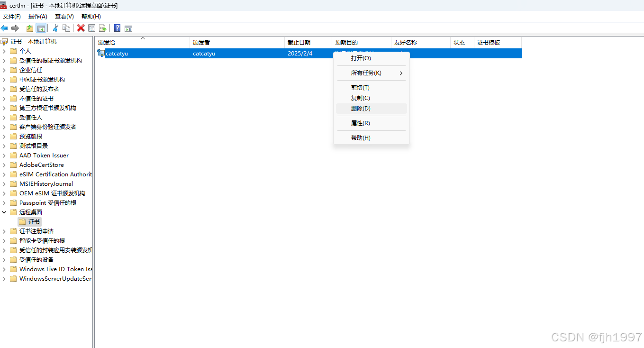Image resolution: width=644 pixels, height=348 pixels.
Task: Click the Up One Level folder icon
Action: pyautogui.click(x=30, y=28)
